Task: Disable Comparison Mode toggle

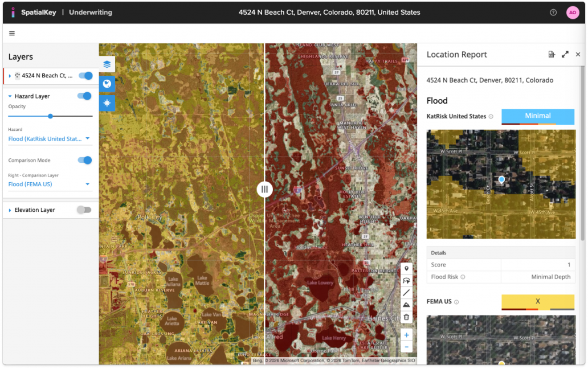Action: (85, 161)
